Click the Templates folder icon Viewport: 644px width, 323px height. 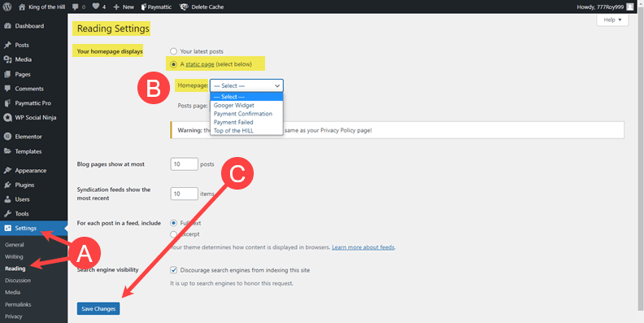click(7, 151)
